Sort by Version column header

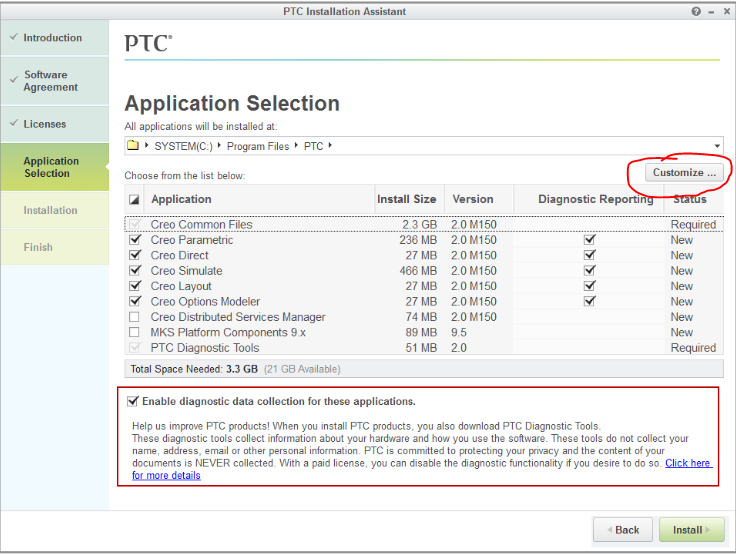coord(478,199)
